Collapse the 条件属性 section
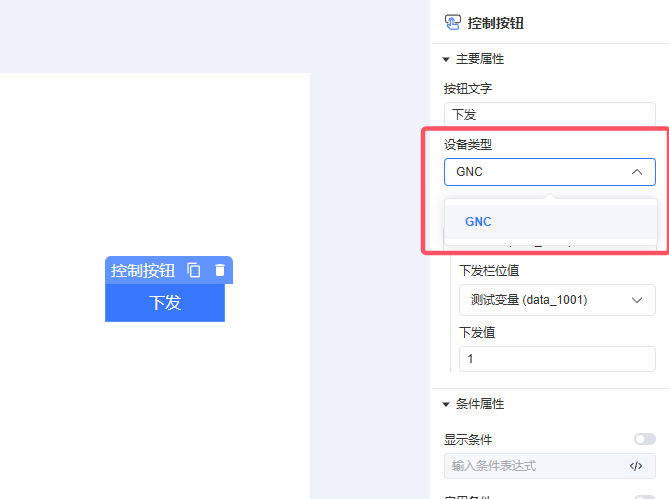Viewport: 669px width, 499px height. point(447,404)
